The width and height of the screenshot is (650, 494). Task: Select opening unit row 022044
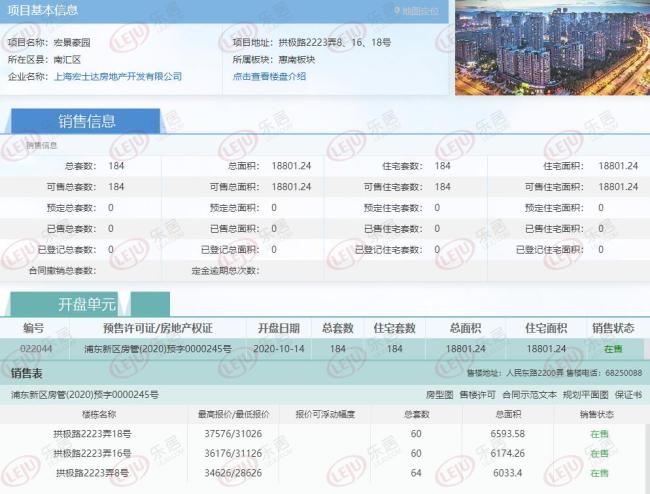[322, 349]
